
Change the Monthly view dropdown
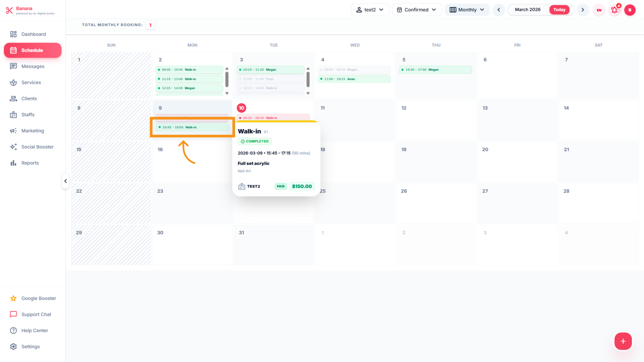[467, 10]
